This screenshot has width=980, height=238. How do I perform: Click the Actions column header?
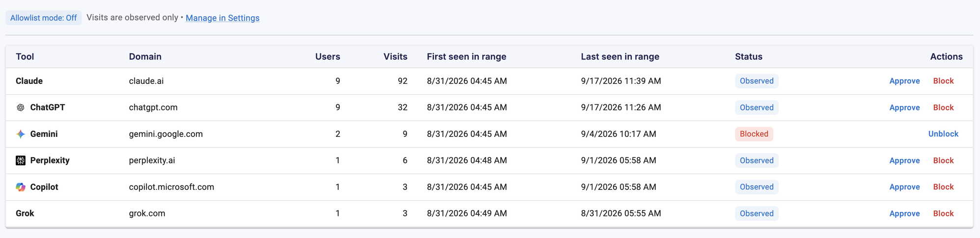pyautogui.click(x=946, y=56)
